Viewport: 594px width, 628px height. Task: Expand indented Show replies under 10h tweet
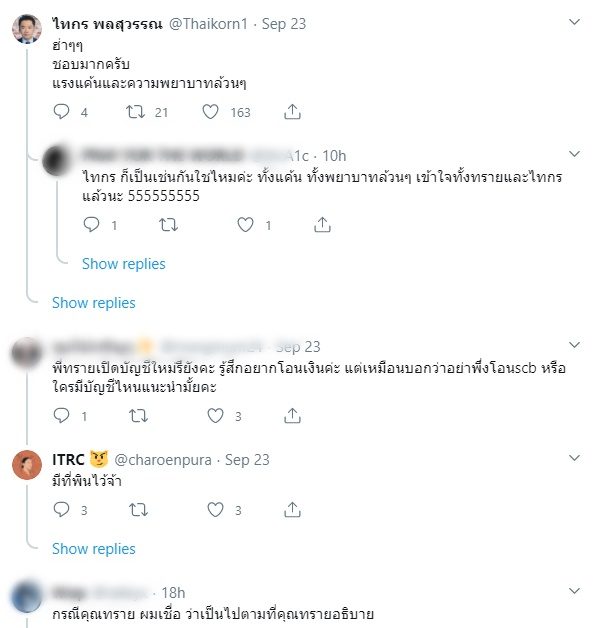(124, 264)
